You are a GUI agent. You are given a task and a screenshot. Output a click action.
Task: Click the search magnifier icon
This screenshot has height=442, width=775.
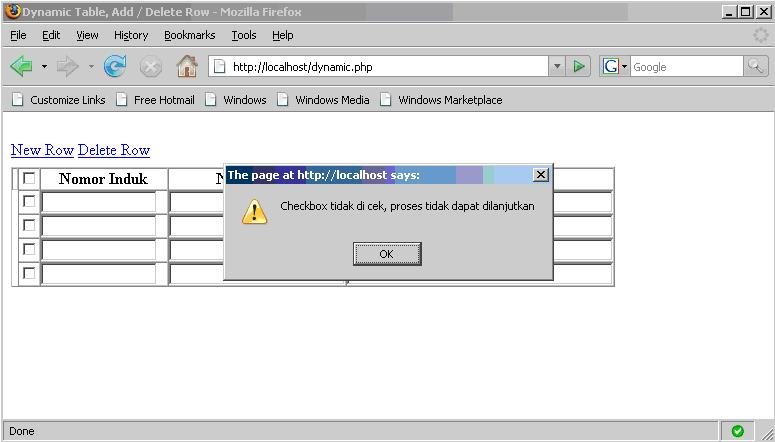tap(755, 66)
